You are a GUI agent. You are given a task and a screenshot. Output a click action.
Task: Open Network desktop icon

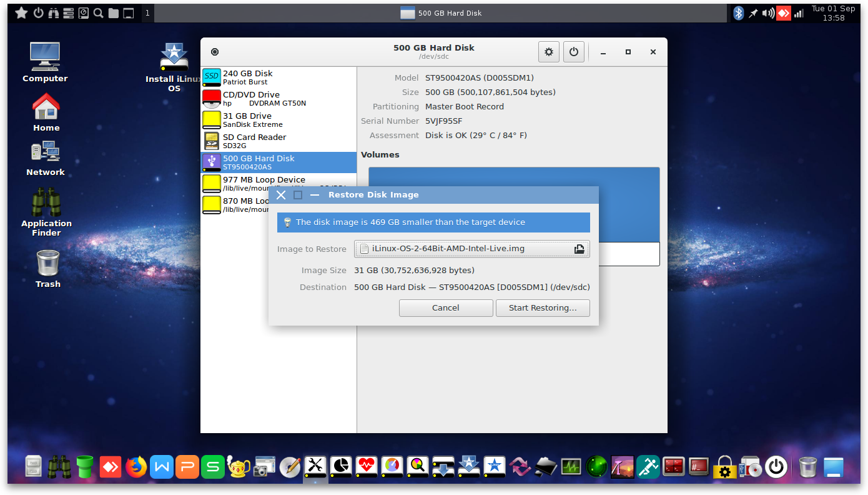46,159
